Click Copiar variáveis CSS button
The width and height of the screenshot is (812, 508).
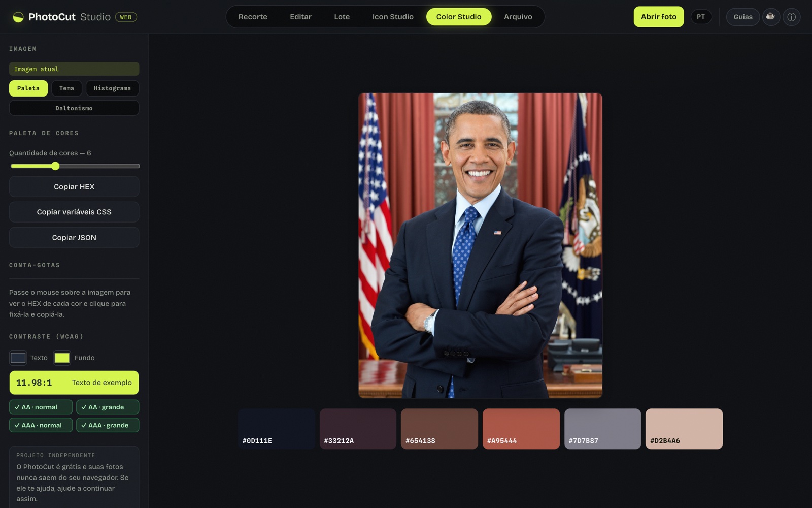pos(74,212)
